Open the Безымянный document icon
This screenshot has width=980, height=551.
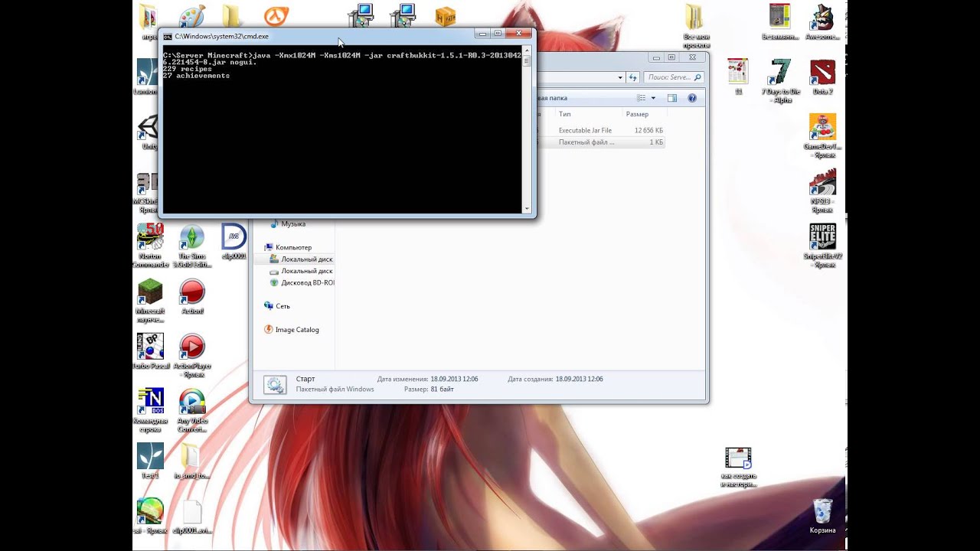(x=779, y=21)
